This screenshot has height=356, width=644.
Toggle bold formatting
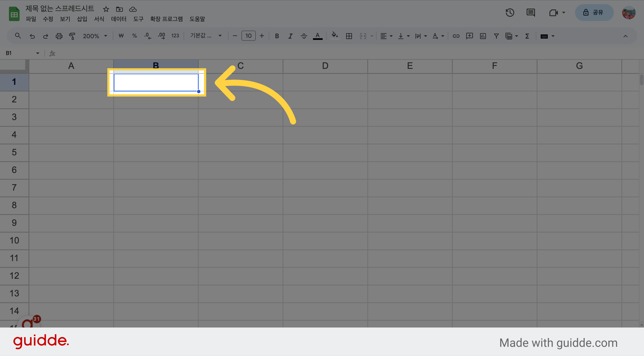277,36
